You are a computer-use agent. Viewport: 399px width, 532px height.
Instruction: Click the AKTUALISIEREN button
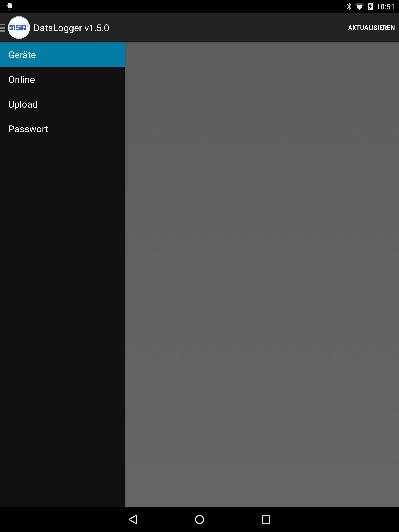[x=371, y=28]
